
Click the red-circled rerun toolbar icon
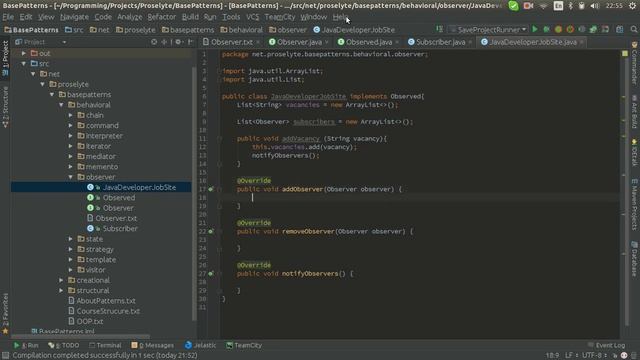(570, 29)
